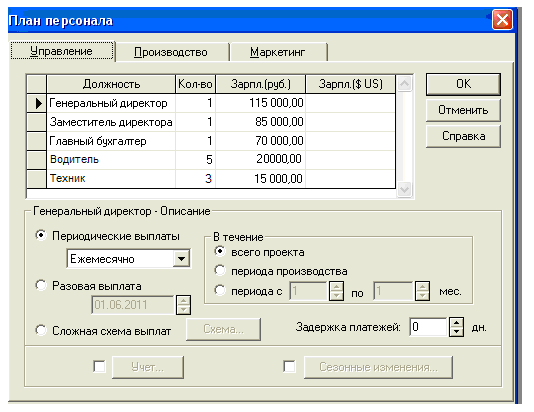Select Разовая выплата radio option
This screenshot has height=412, width=534.
41,285
